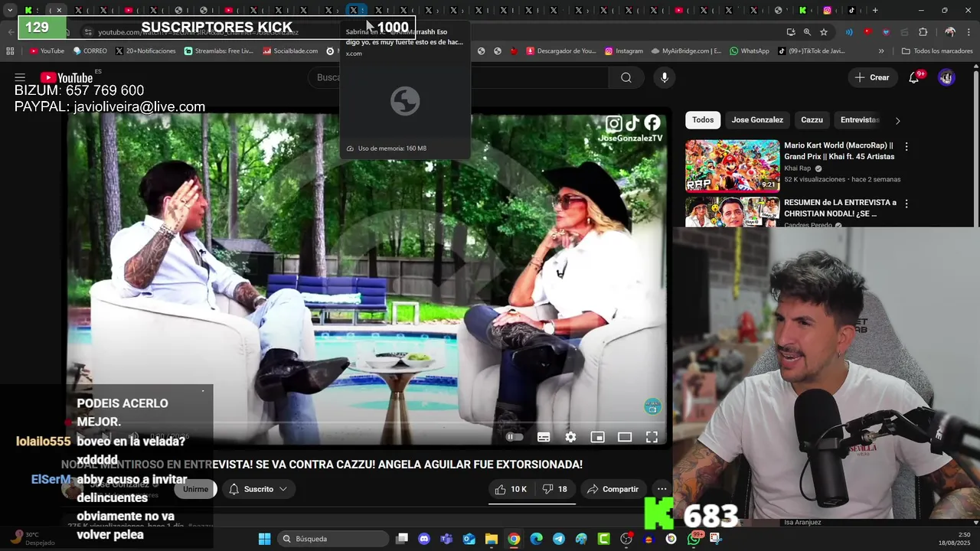Add a new Chrome tab
The image size is (980, 551).
[x=875, y=11]
